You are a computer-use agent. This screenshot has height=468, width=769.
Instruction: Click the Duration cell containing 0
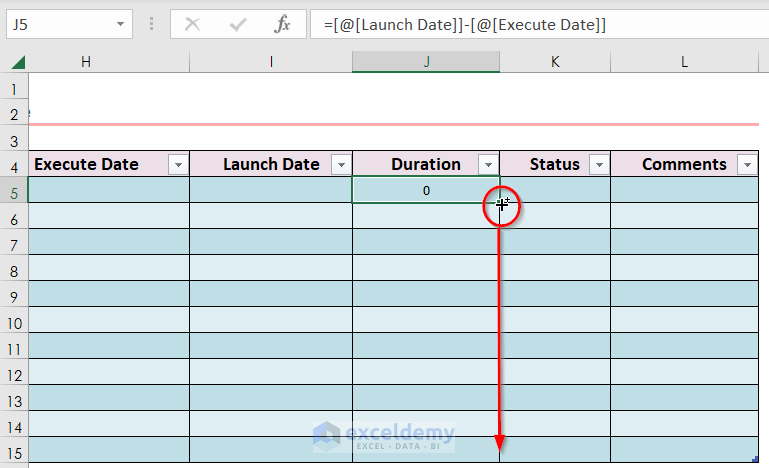(x=426, y=190)
